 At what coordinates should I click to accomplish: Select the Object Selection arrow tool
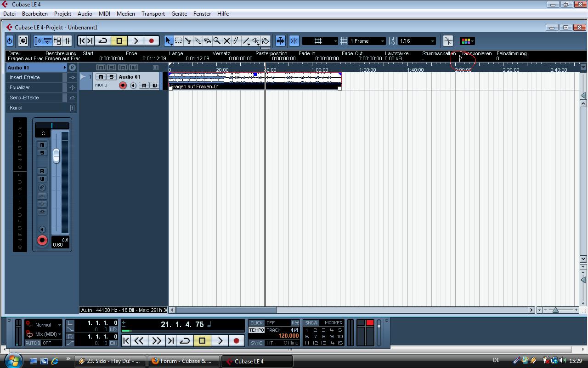tap(169, 41)
